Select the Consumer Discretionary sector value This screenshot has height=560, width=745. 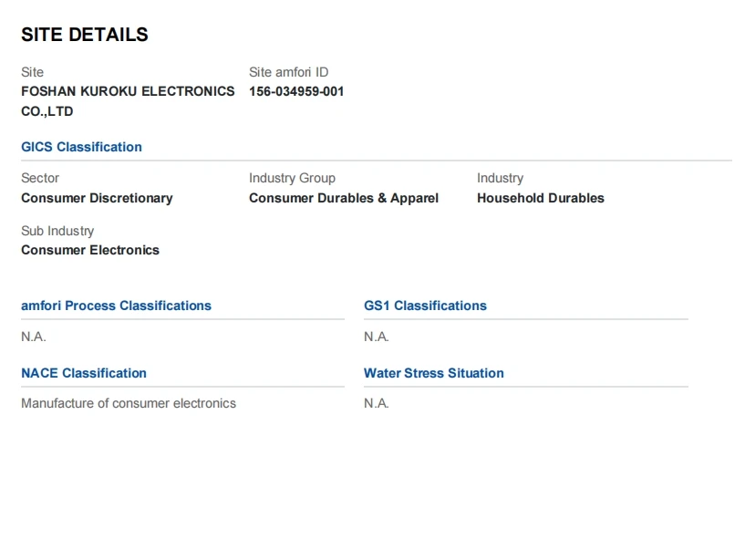click(97, 198)
